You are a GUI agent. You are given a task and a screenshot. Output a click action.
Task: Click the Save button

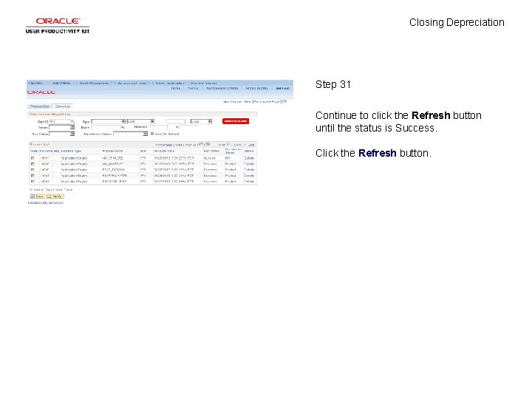click(x=37, y=197)
